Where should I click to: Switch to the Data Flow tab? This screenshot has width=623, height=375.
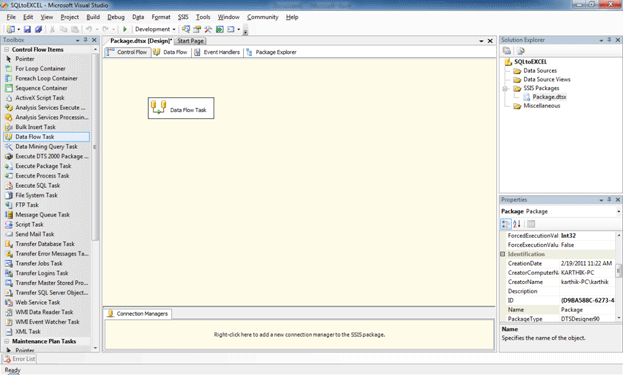[x=170, y=52]
